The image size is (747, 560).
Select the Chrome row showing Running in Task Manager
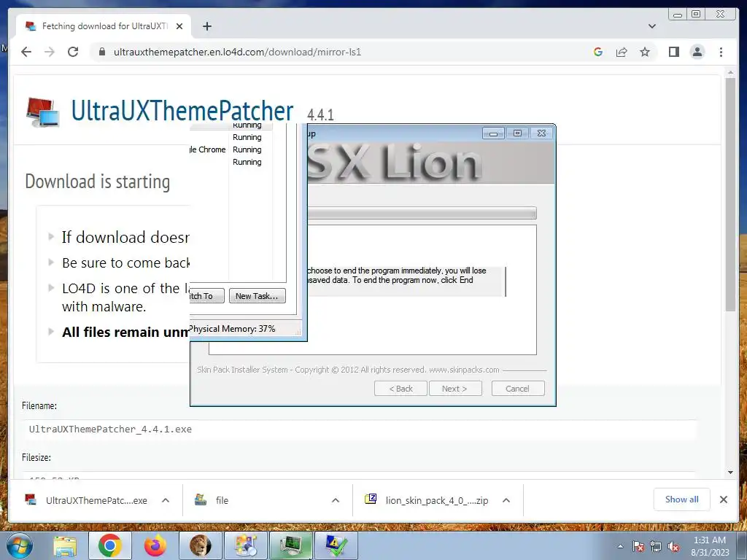(x=231, y=149)
